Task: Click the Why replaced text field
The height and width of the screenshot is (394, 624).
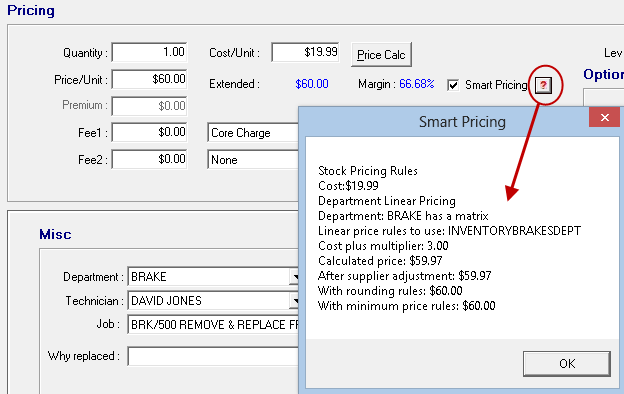Action: click(x=213, y=356)
